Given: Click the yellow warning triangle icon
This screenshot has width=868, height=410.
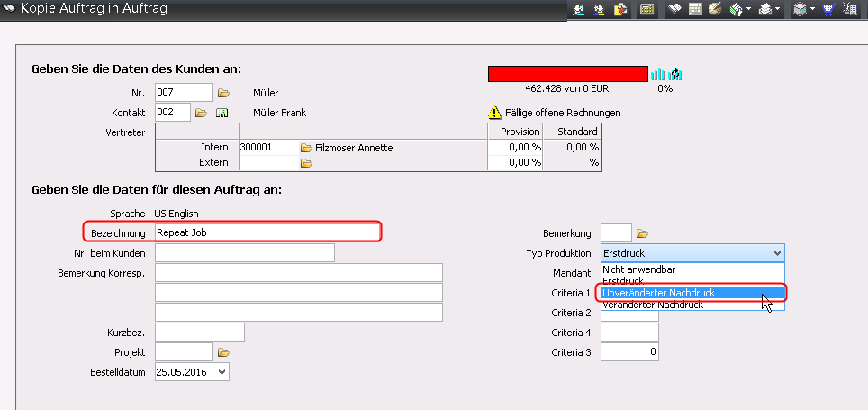Looking at the screenshot, I should 494,113.
